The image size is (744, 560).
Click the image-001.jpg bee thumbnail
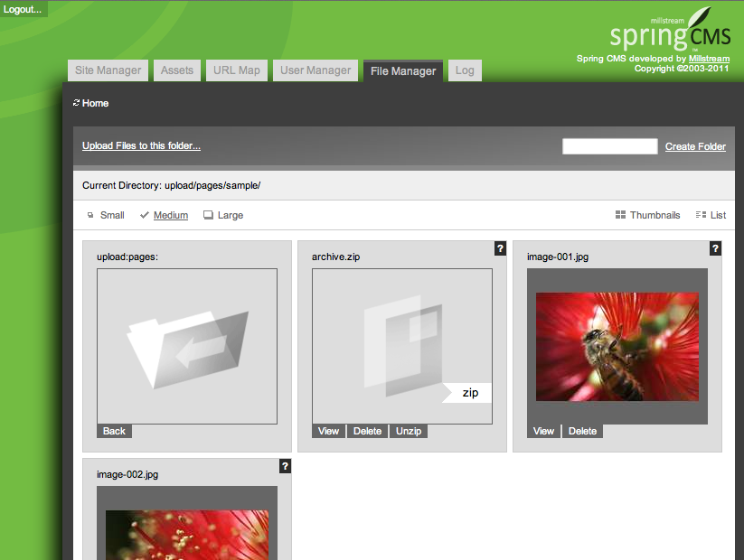[617, 347]
